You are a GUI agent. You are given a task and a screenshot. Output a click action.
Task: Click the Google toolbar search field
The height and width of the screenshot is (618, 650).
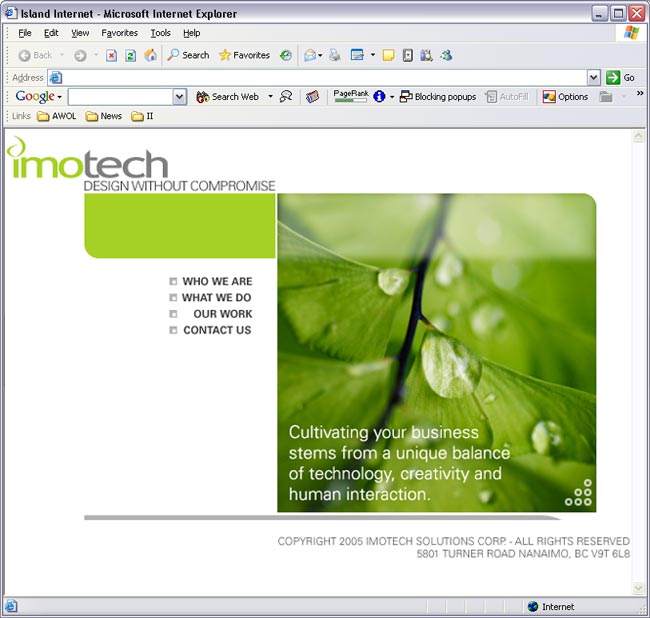click(x=121, y=97)
